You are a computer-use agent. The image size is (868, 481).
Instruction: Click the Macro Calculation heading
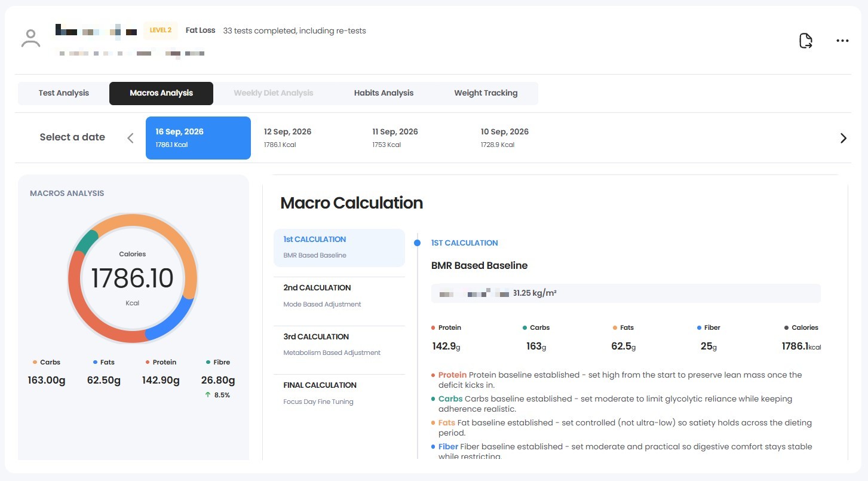coord(351,203)
